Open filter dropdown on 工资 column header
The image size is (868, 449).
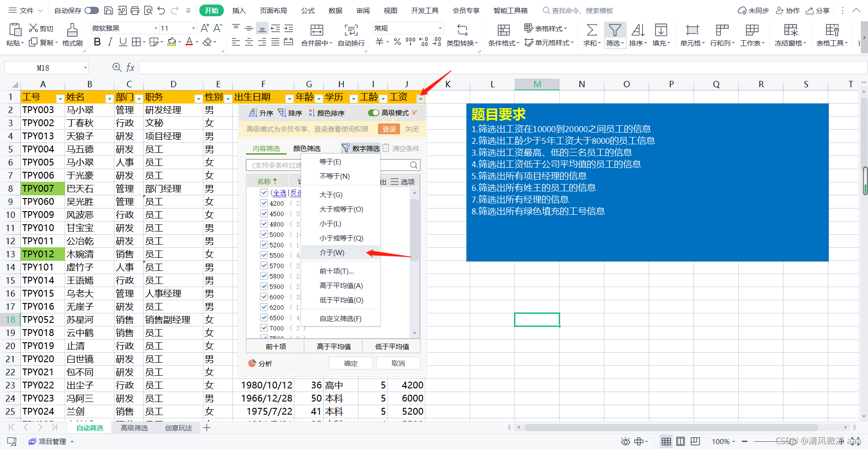pos(420,98)
